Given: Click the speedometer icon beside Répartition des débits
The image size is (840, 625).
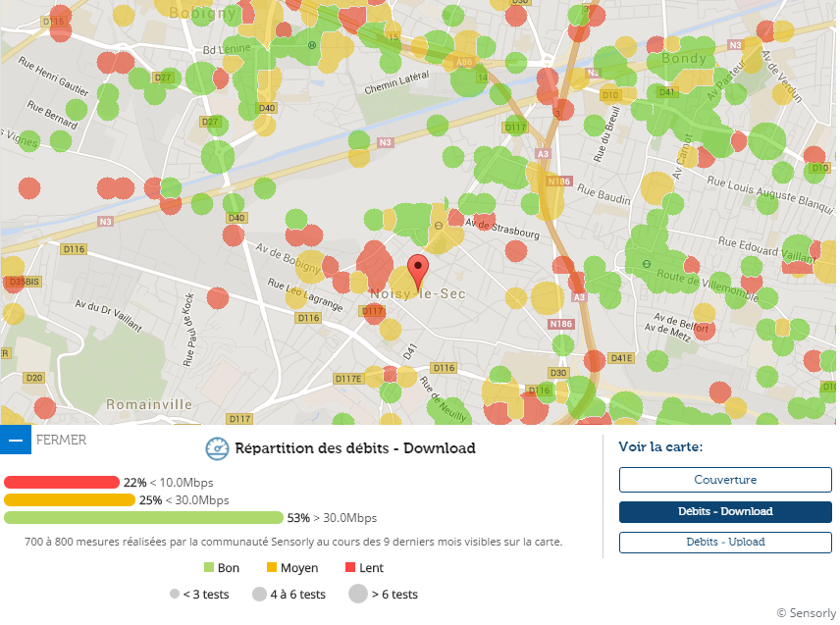Looking at the screenshot, I should coord(216,448).
